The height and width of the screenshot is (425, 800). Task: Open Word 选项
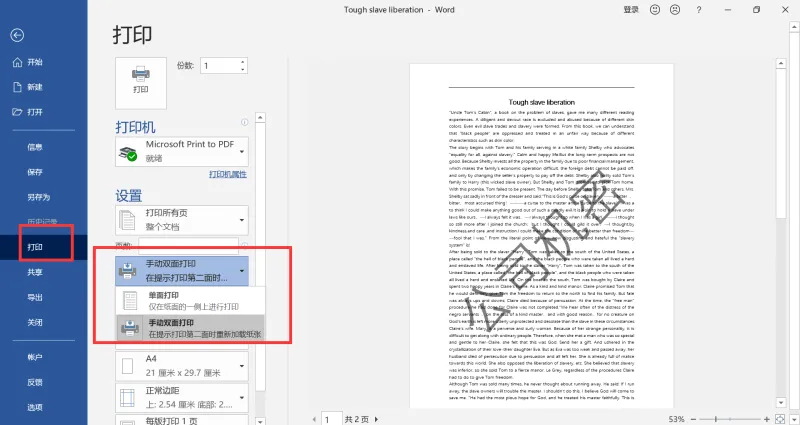(x=35, y=407)
